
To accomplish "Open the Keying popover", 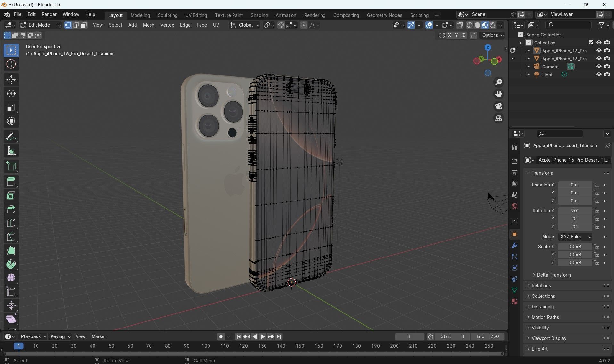I will [x=60, y=336].
